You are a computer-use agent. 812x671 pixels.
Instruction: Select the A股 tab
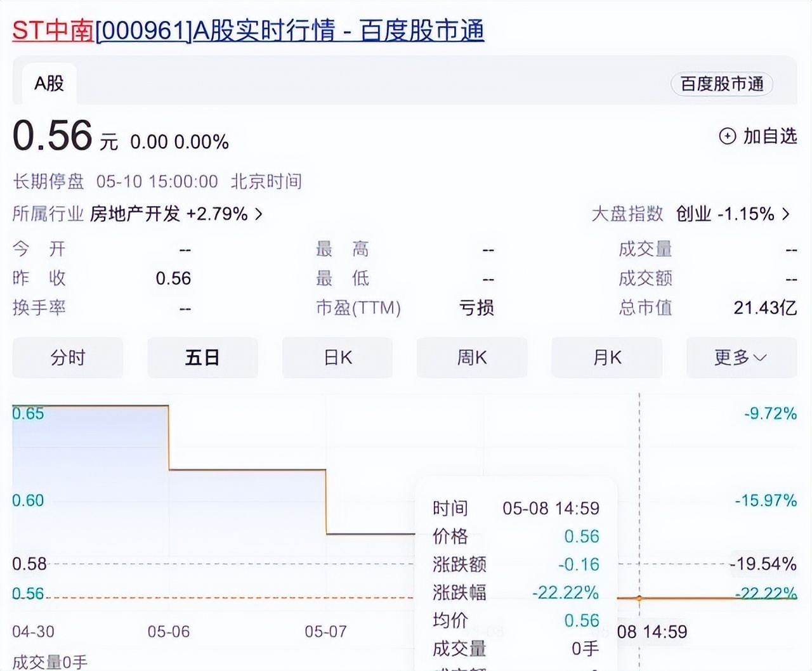(x=49, y=84)
